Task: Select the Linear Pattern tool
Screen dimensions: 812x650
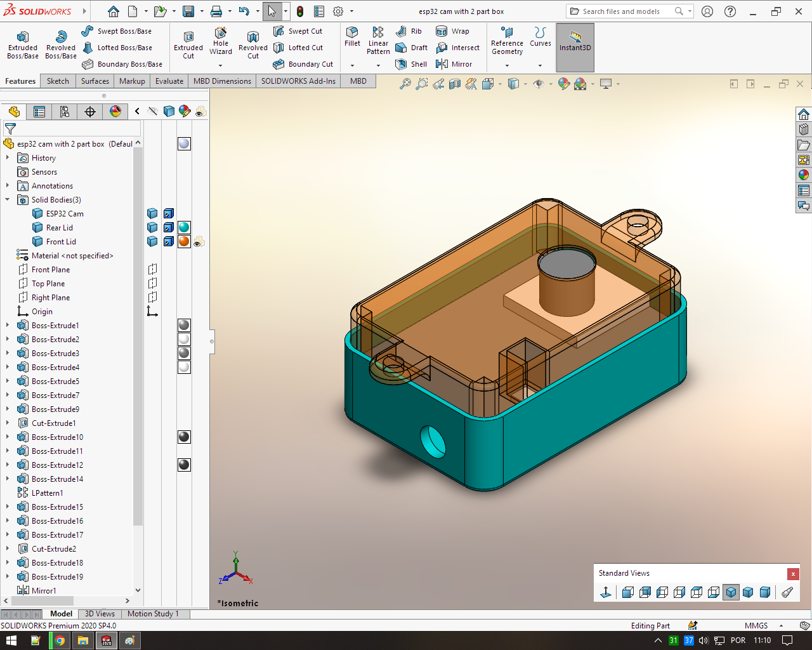Action: click(378, 41)
